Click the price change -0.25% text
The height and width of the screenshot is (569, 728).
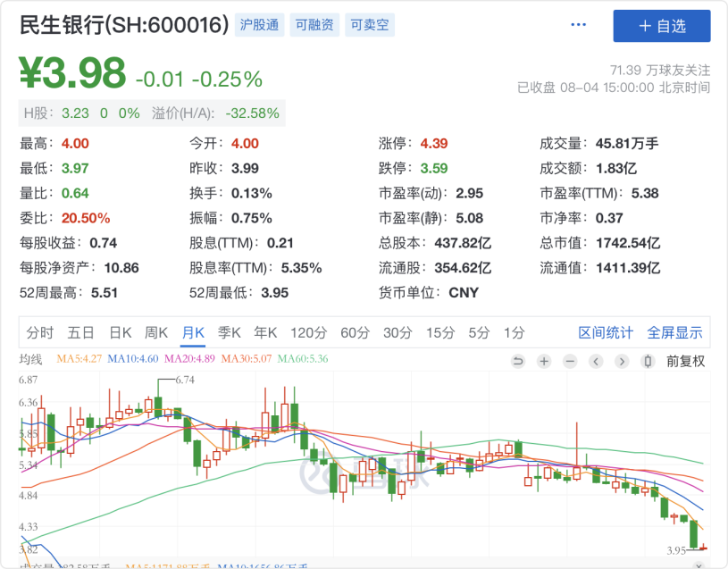[x=228, y=79]
